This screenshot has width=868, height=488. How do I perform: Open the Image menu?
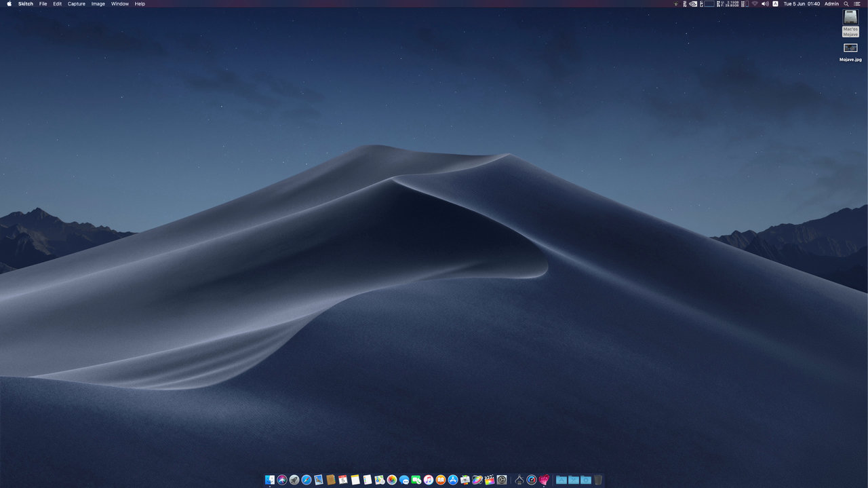click(x=98, y=4)
